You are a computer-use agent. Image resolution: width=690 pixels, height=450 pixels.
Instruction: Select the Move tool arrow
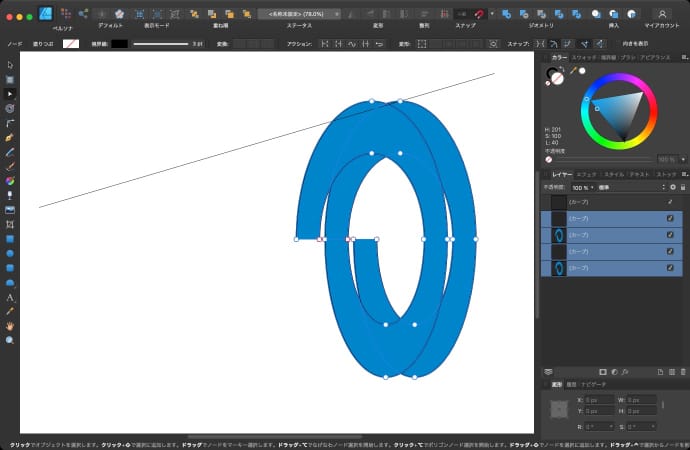pyautogui.click(x=10, y=65)
